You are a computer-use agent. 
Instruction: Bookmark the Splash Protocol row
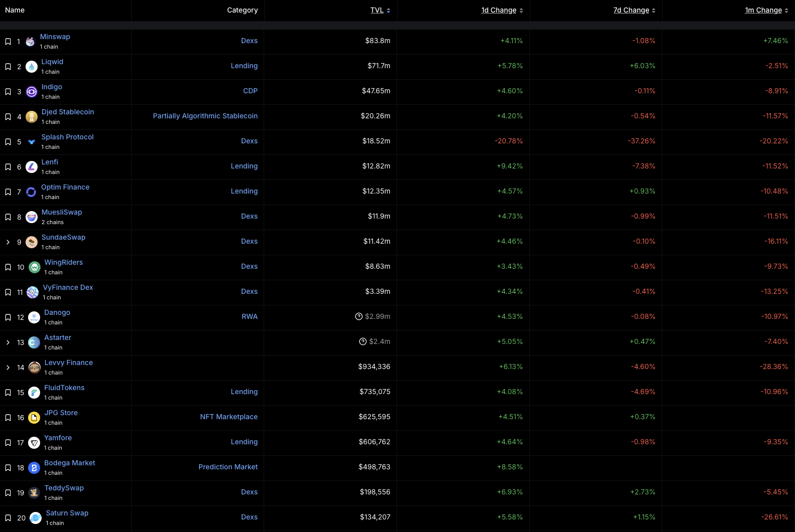click(8, 142)
